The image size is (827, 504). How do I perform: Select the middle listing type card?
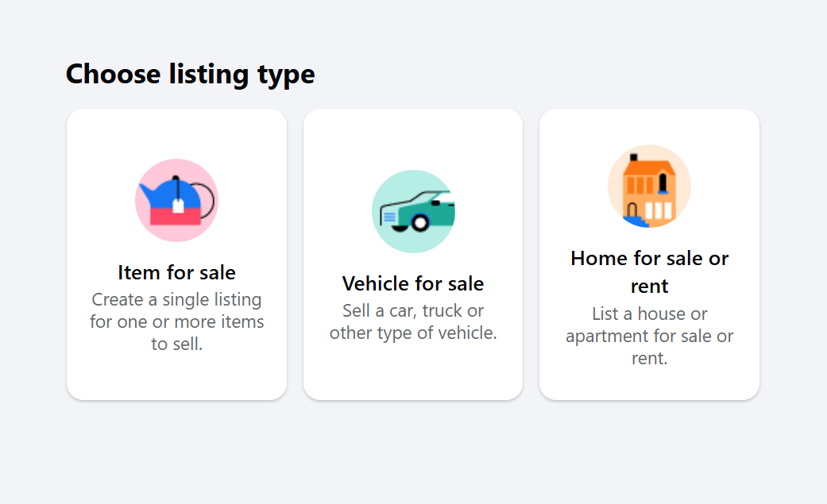[413, 254]
